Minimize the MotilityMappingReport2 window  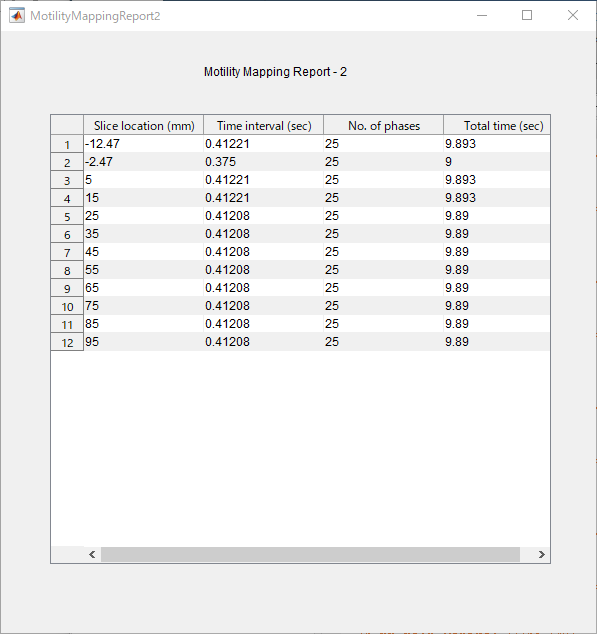click(482, 15)
